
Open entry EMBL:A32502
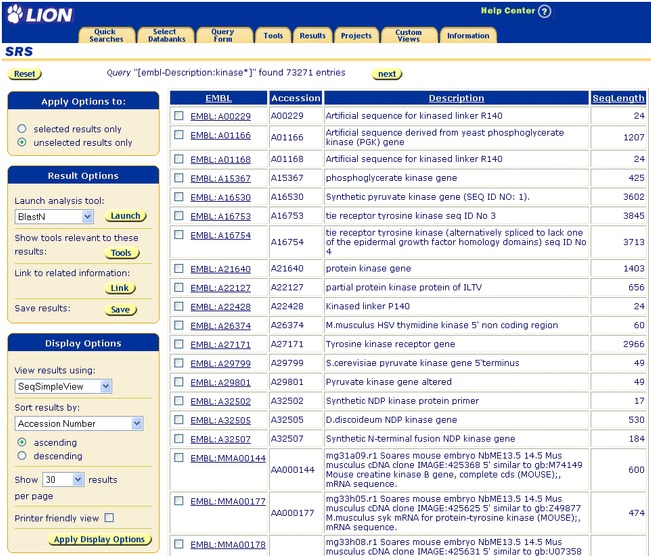coord(220,402)
